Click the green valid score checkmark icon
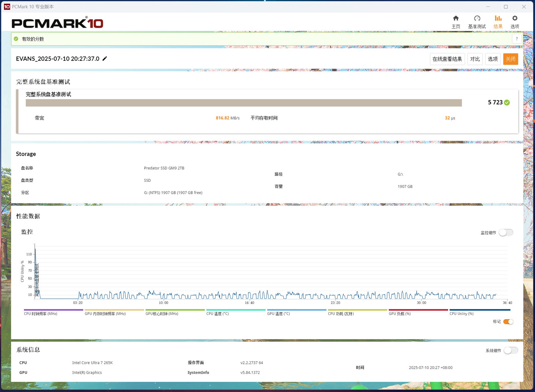Image resolution: width=535 pixels, height=392 pixels. pyautogui.click(x=16, y=39)
